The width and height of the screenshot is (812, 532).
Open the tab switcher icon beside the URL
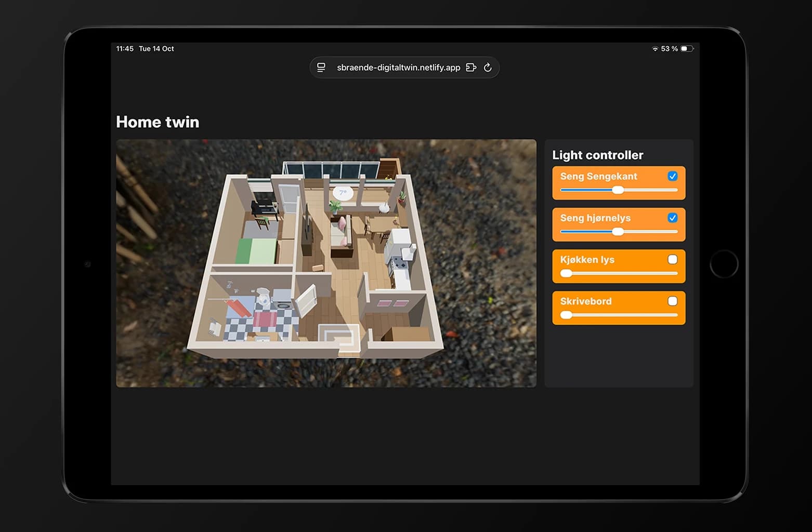point(470,68)
